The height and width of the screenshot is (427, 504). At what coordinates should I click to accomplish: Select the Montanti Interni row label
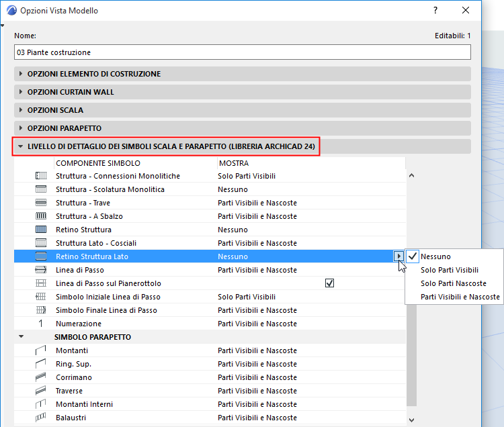(x=84, y=404)
